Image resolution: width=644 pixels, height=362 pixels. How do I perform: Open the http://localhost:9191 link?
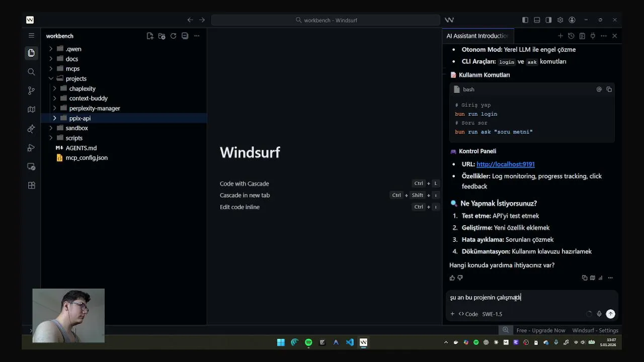pyautogui.click(x=506, y=164)
